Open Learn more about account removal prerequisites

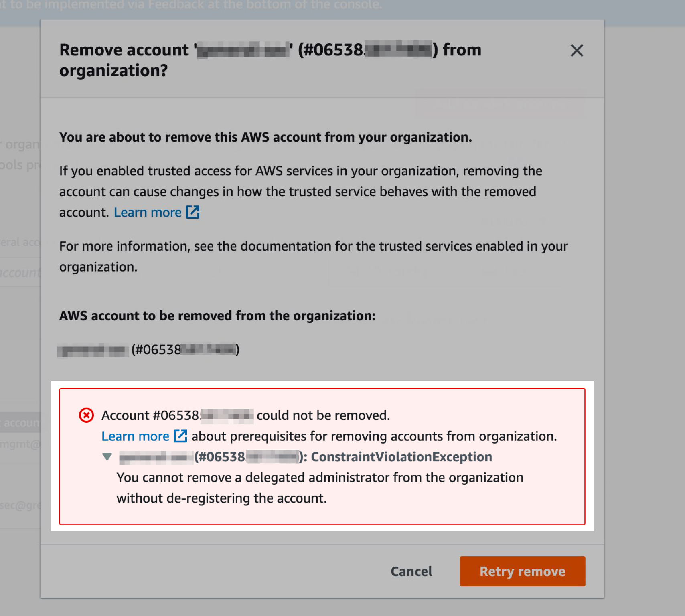(135, 436)
